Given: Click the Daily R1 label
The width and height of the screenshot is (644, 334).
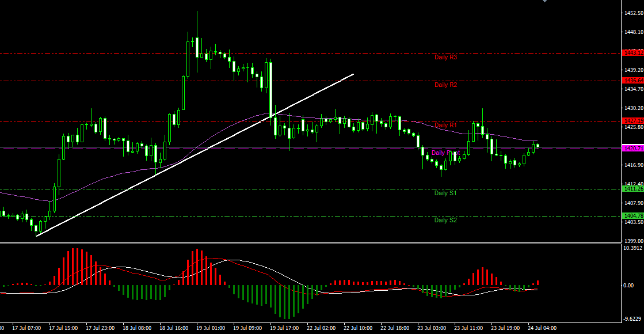Looking at the screenshot, I should click(x=445, y=125).
